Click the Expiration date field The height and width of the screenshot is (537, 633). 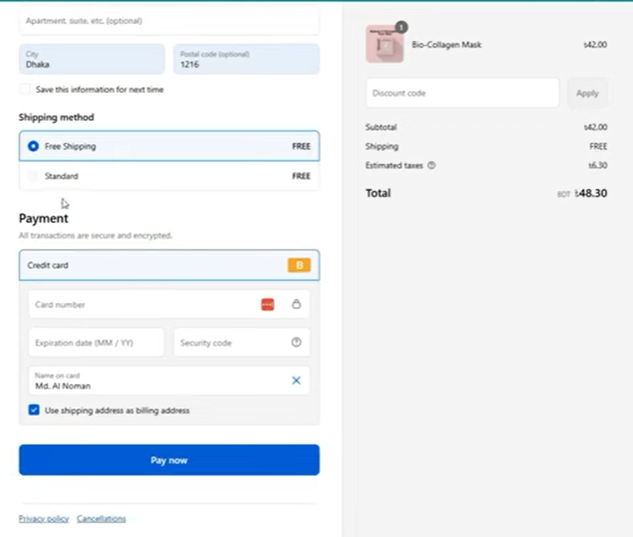click(x=96, y=342)
